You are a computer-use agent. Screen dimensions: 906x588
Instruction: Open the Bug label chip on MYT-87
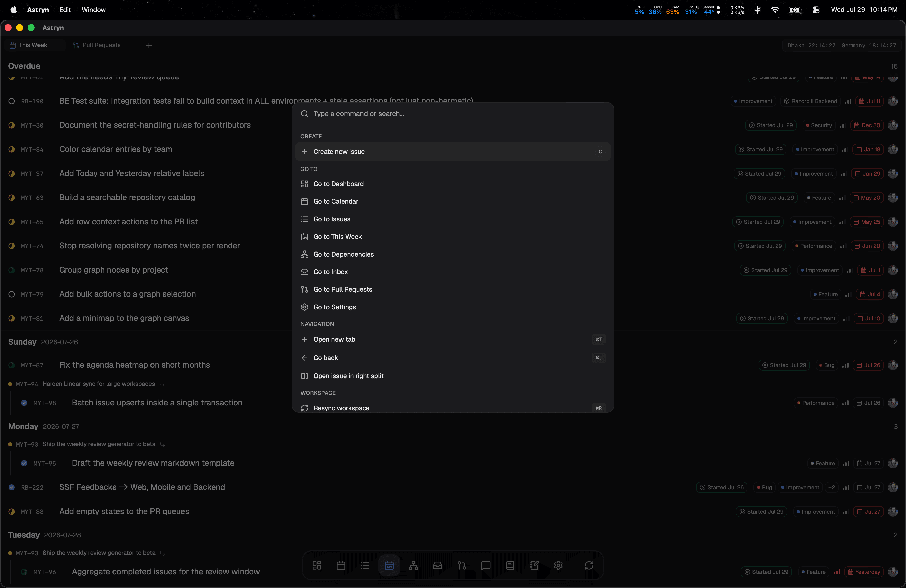826,365
